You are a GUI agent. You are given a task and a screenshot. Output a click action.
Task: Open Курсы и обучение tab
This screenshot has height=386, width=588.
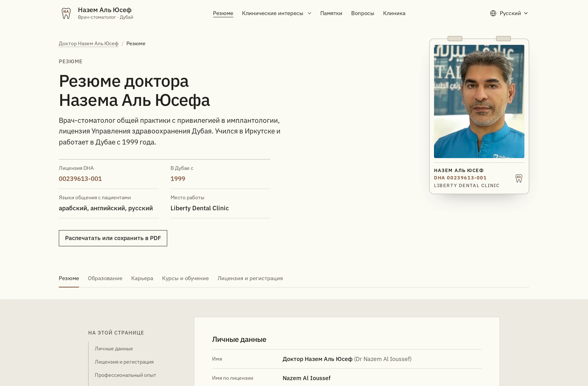(185, 278)
